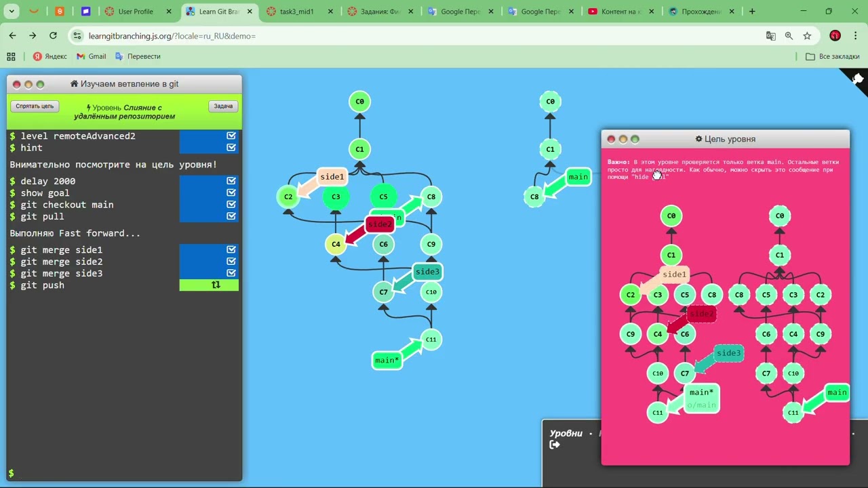This screenshot has height=488, width=868.
Task: Click commit C3 in the local tree
Action: tap(336, 197)
